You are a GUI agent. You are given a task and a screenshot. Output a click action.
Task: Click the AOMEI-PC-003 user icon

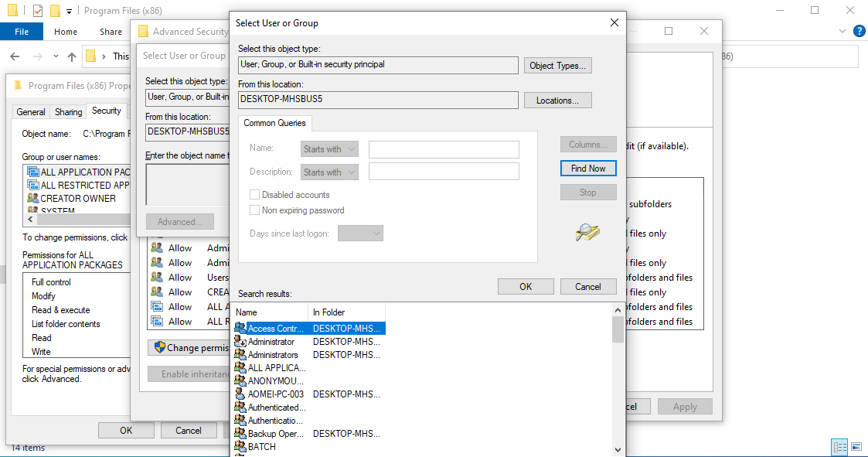pyautogui.click(x=240, y=394)
